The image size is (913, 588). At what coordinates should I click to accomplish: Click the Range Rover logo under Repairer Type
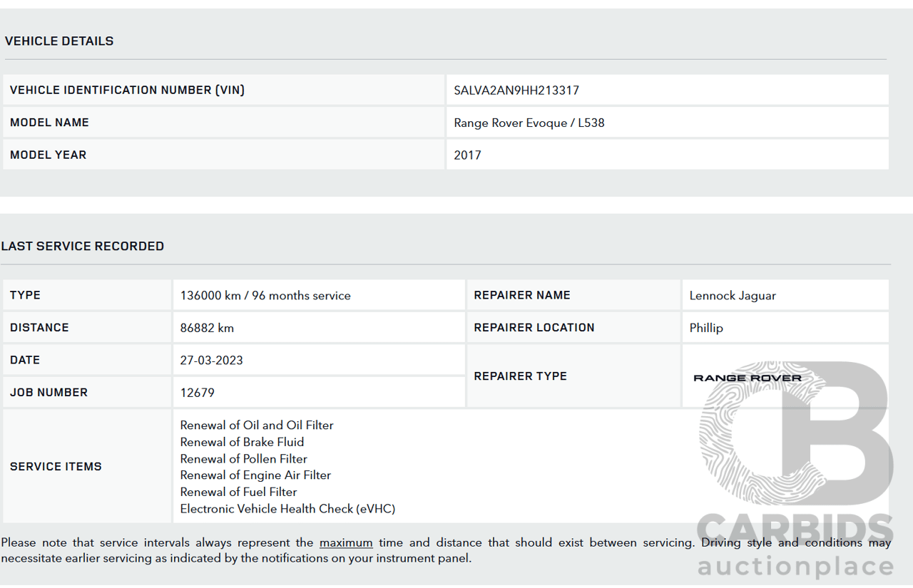click(x=748, y=378)
